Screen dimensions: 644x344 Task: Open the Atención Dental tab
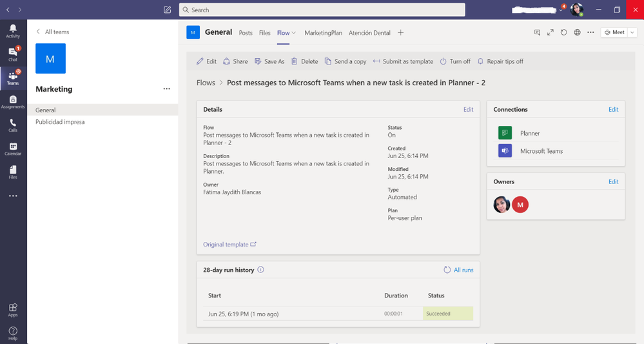pyautogui.click(x=369, y=33)
